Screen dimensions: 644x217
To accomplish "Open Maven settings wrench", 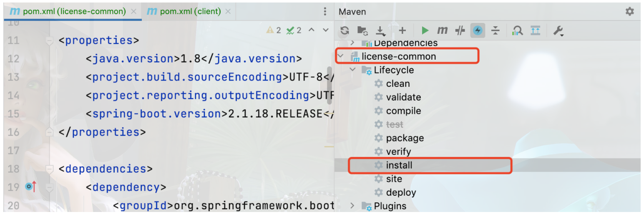I will [x=558, y=30].
